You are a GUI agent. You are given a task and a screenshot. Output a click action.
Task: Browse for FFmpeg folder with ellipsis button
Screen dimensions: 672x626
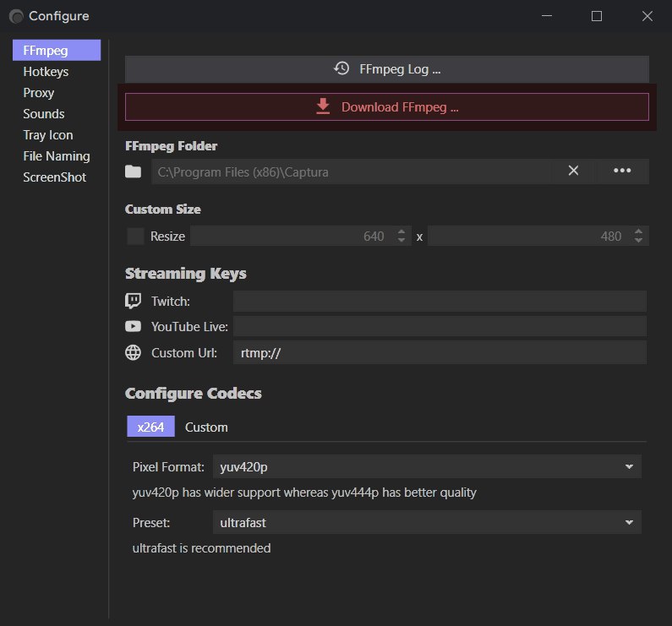click(622, 171)
